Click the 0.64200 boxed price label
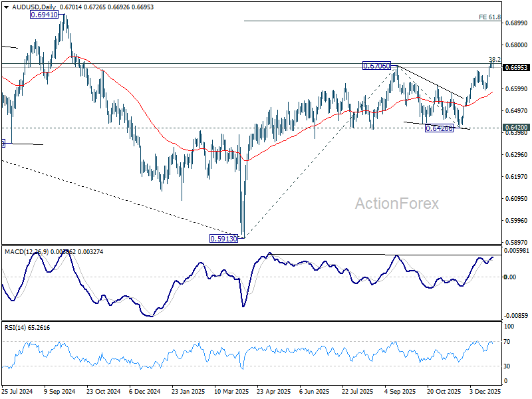Viewport: 532px width, 399px height. click(439, 128)
